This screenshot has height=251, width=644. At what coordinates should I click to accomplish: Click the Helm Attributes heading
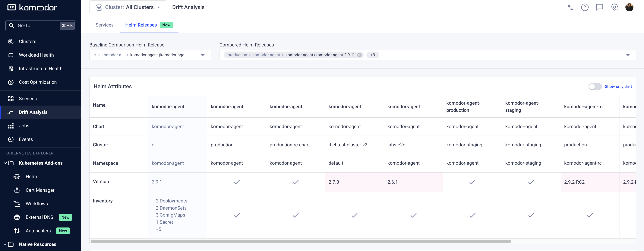112,87
